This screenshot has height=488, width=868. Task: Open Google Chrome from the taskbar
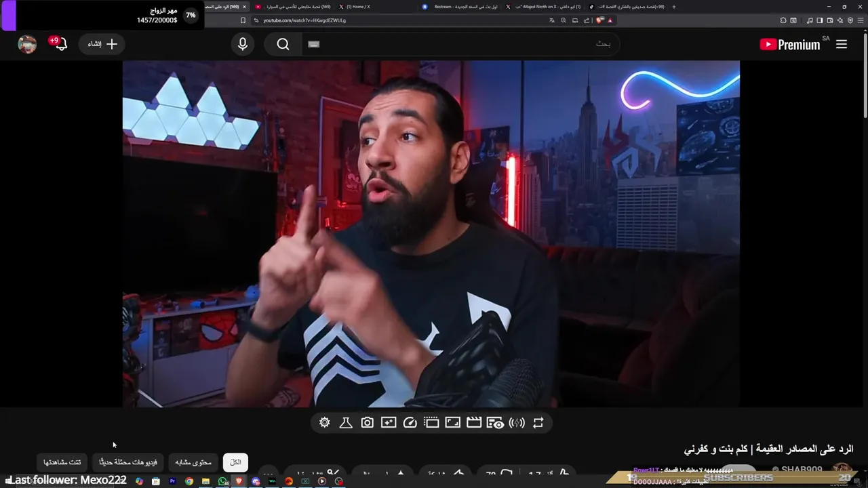(189, 481)
